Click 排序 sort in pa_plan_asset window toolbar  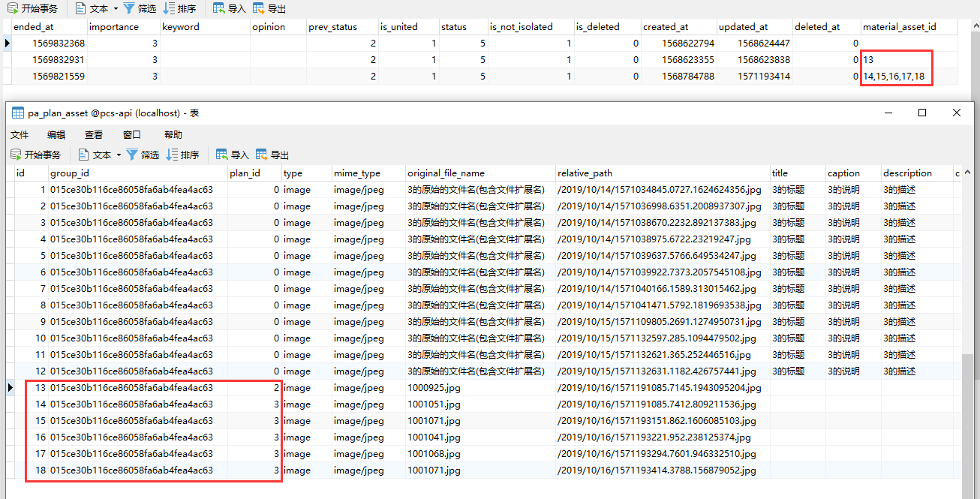click(x=182, y=155)
